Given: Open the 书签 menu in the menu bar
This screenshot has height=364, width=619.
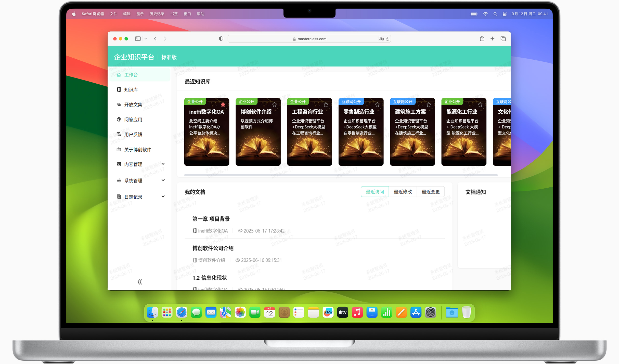Looking at the screenshot, I should [x=174, y=14].
